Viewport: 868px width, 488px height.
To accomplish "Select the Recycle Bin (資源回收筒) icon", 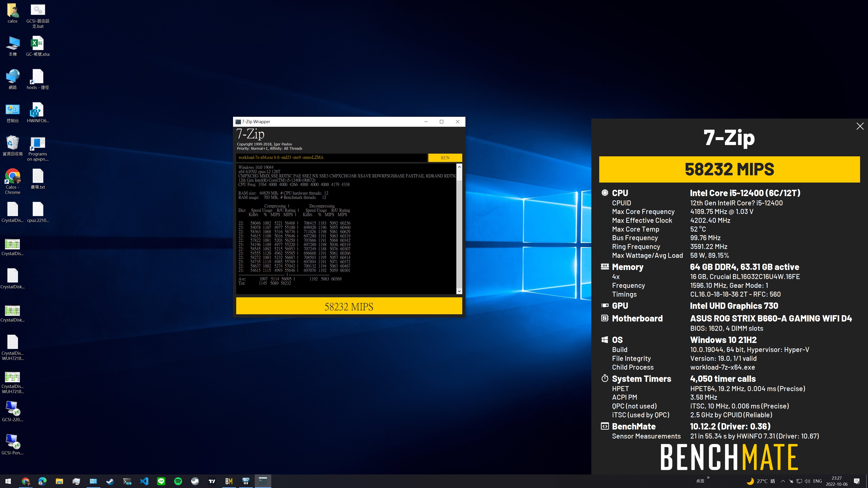I will (12, 146).
